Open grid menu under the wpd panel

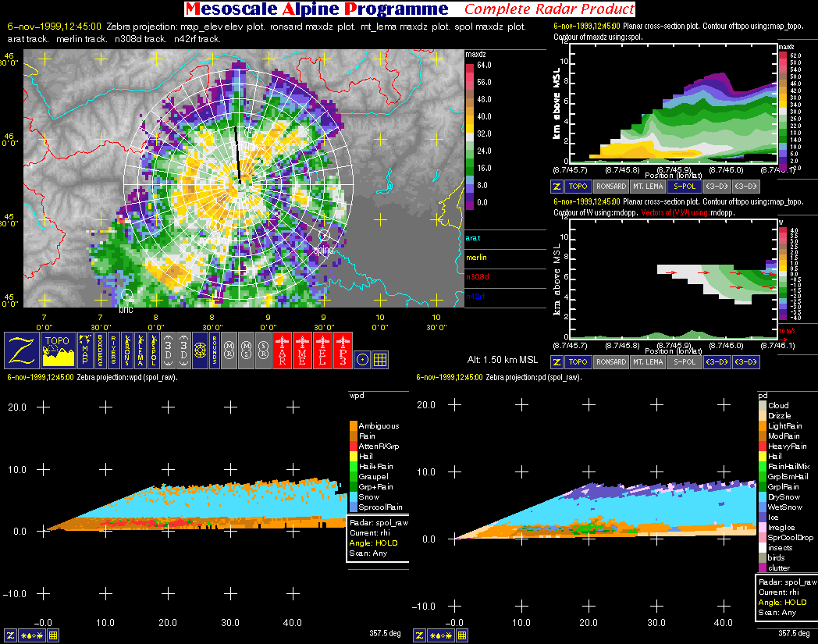coord(53,635)
